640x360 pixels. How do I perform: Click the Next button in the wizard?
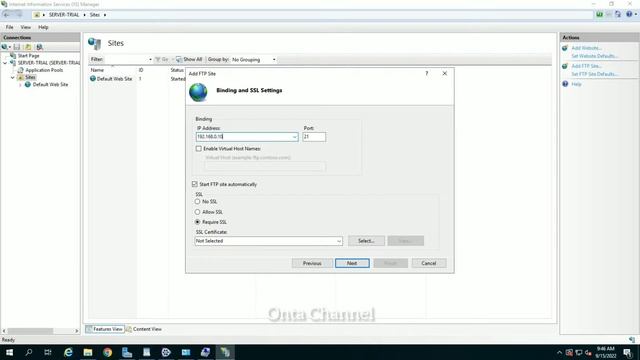click(x=352, y=263)
